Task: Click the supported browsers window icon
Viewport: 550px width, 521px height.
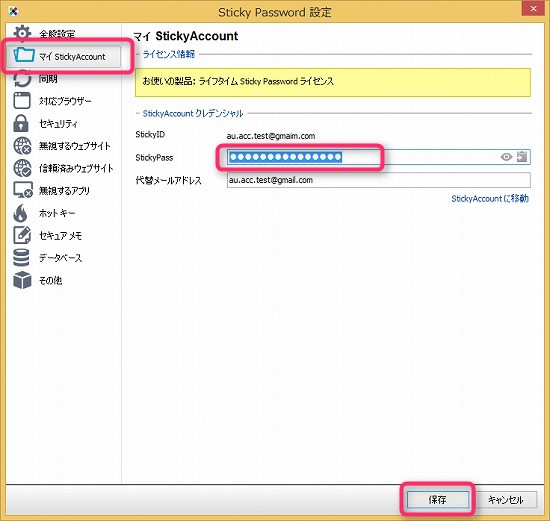Action: click(x=22, y=101)
